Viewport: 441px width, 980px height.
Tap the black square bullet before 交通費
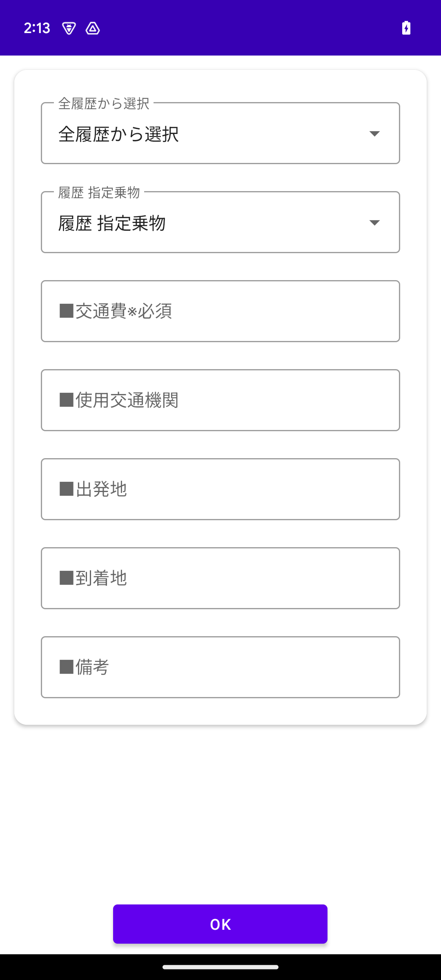[67, 311]
